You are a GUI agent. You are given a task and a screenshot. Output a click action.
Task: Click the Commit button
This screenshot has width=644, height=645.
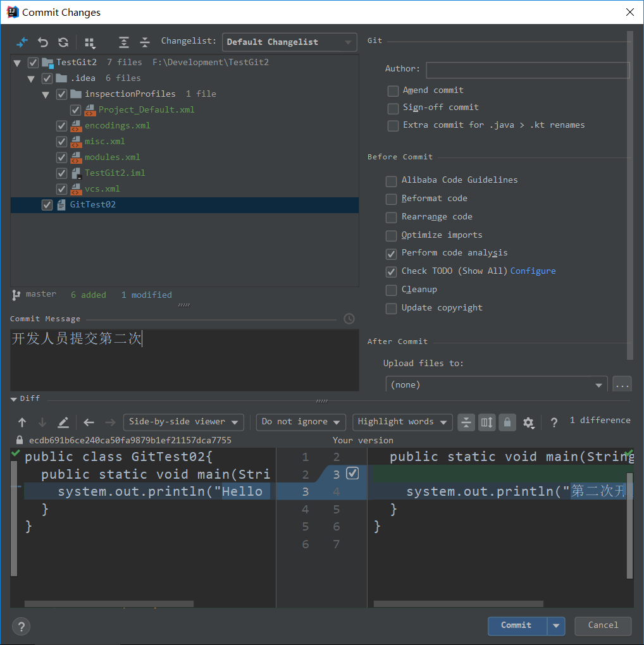point(516,625)
